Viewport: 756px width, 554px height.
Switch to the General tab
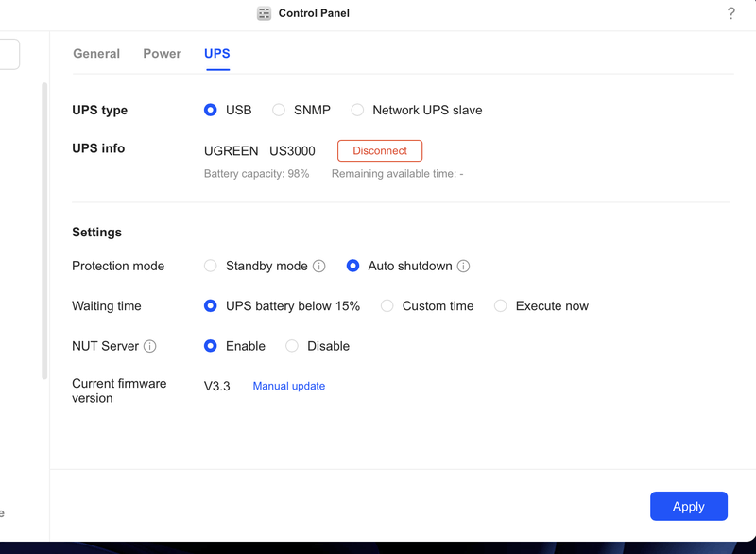tap(96, 54)
